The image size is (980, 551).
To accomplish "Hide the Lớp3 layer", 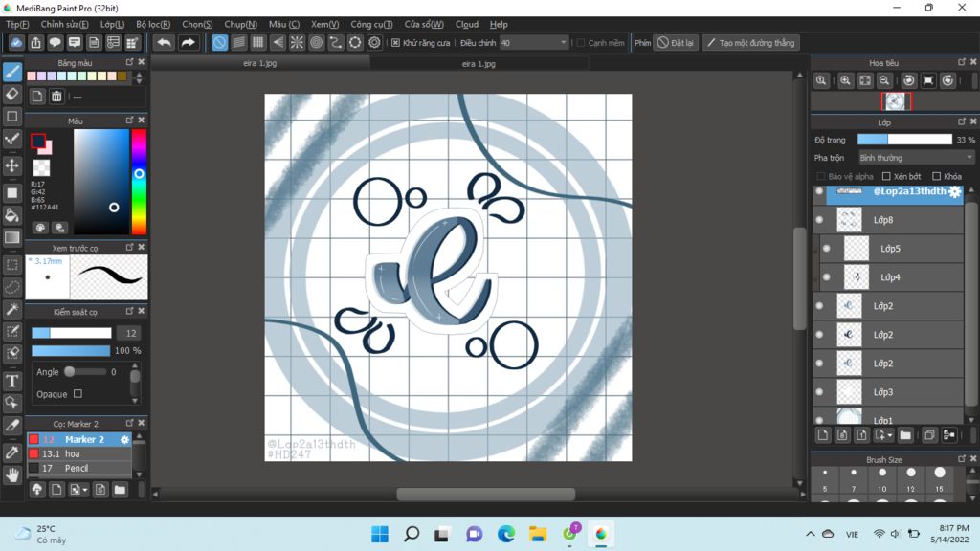I will pos(819,391).
